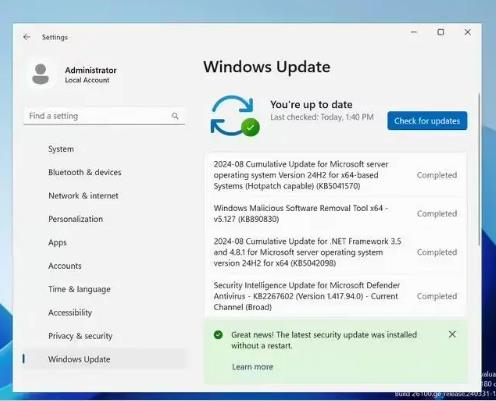Maximize the Settings window
The width and height of the screenshot is (496, 401).
441,32
